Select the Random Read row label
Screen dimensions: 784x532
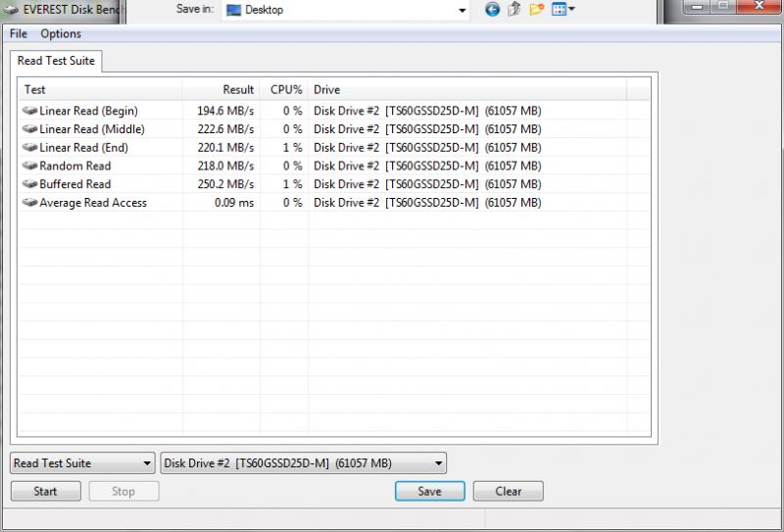coord(75,166)
